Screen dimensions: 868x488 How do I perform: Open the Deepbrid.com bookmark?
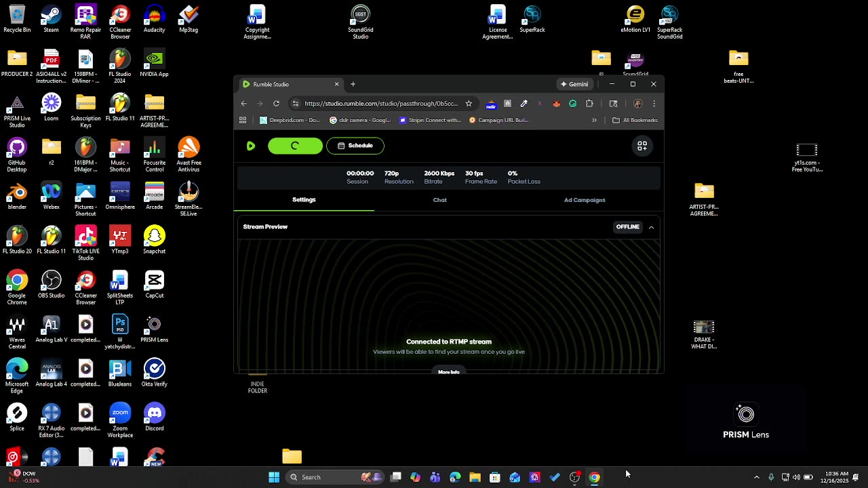click(290, 120)
